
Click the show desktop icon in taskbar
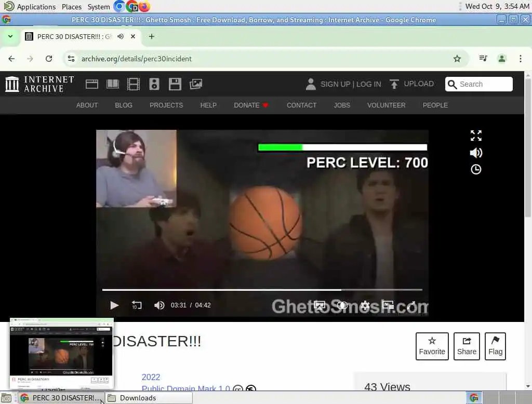pos(6,398)
